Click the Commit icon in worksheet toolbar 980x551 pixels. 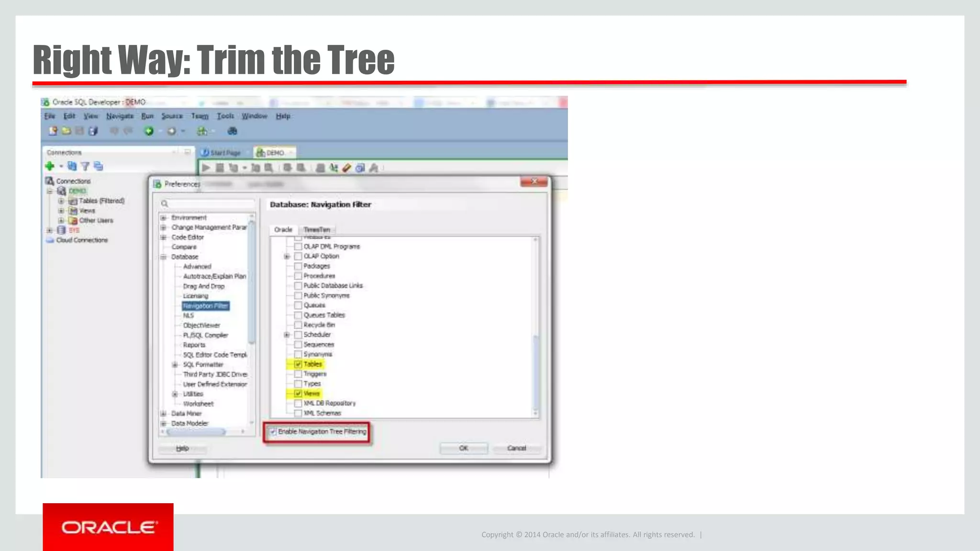287,168
